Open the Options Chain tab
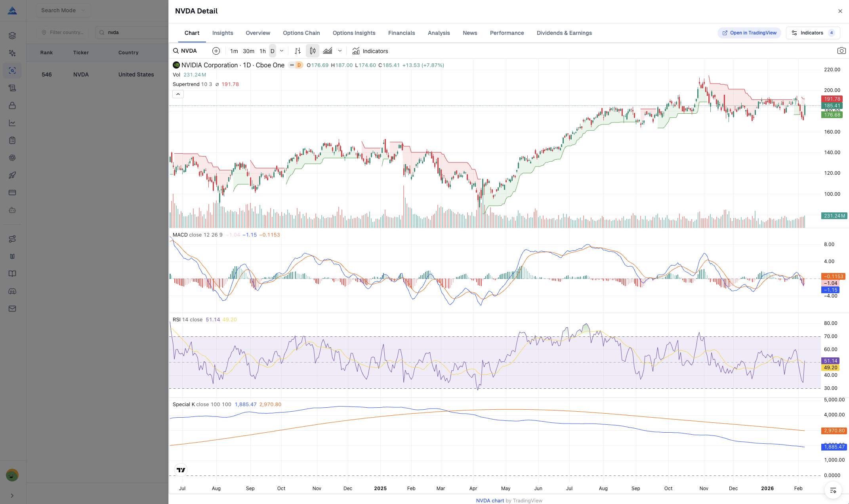The image size is (849, 504). point(301,33)
